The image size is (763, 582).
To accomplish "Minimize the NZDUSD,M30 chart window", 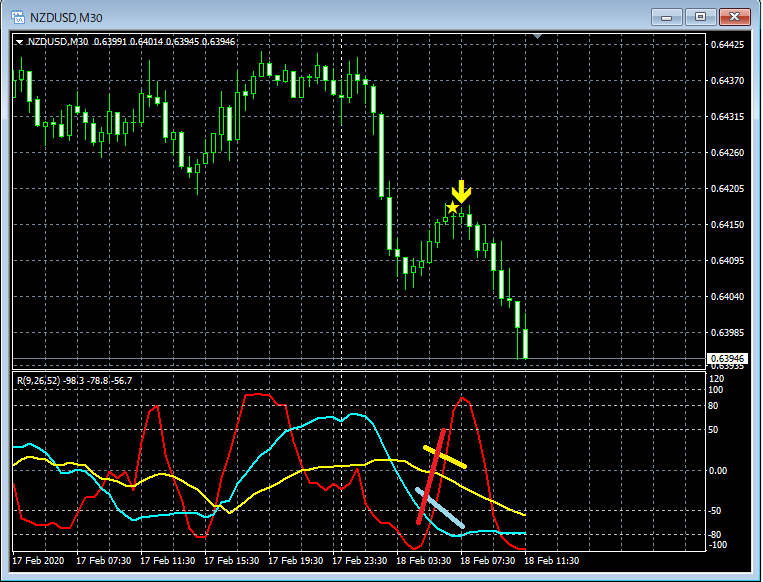I will point(667,18).
